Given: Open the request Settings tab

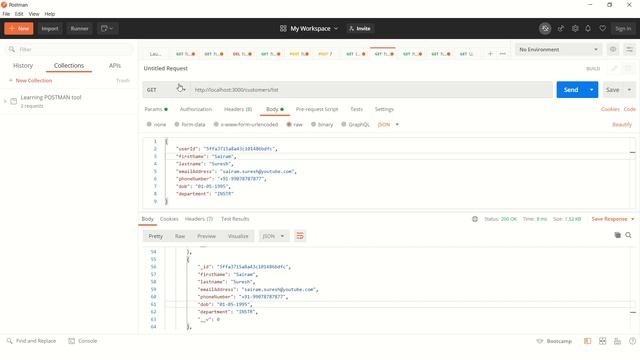Looking at the screenshot, I should [384, 109].
